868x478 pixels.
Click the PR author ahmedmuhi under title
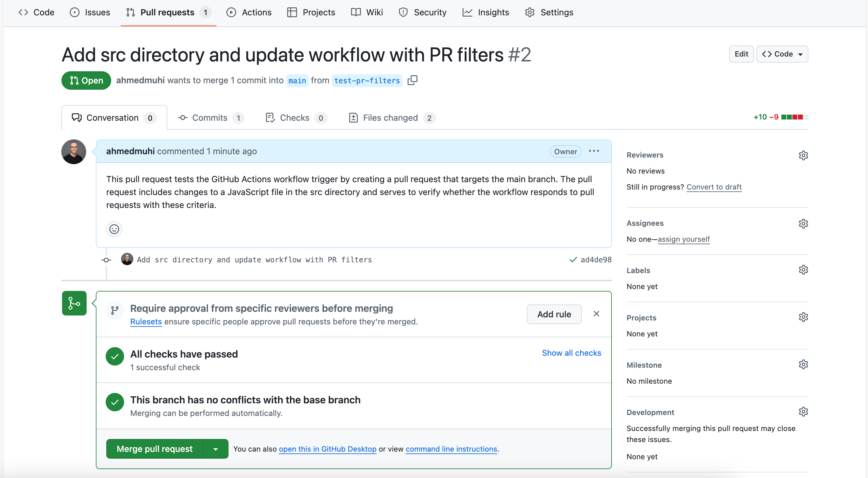click(140, 80)
